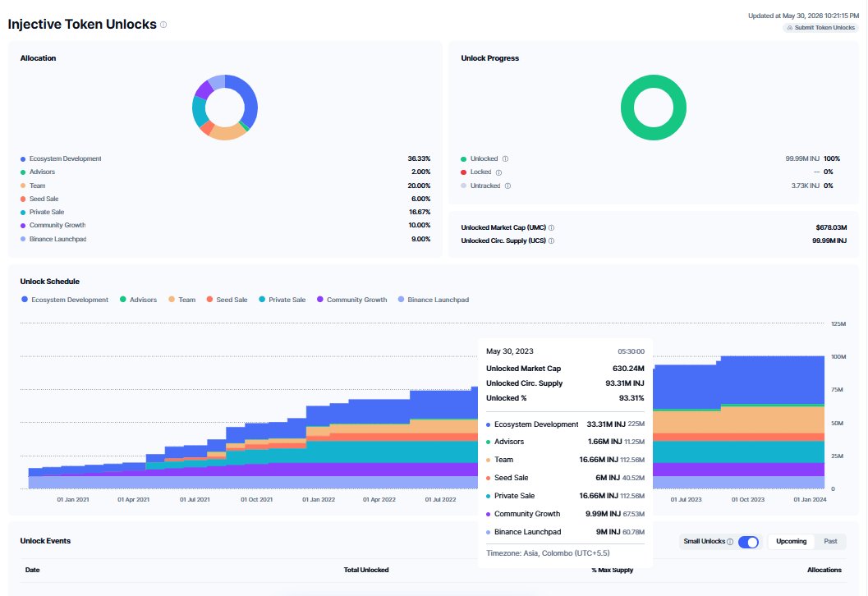Click the 36.33% allocation value
The height and width of the screenshot is (596, 868).
pyautogui.click(x=419, y=158)
